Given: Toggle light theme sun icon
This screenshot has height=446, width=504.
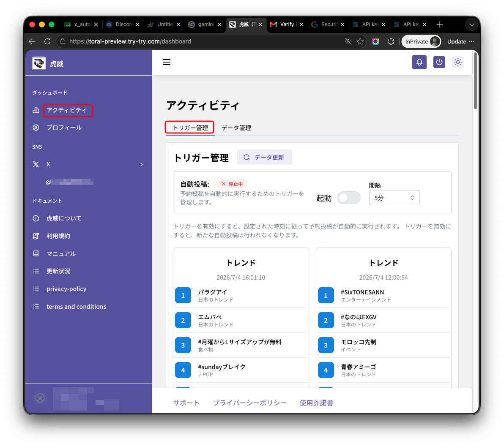Looking at the screenshot, I should coord(458,62).
